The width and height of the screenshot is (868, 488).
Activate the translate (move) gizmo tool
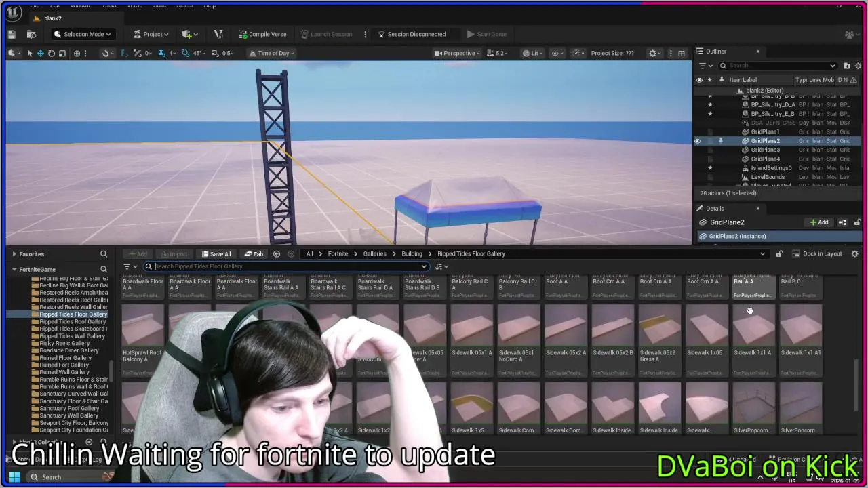pos(40,53)
